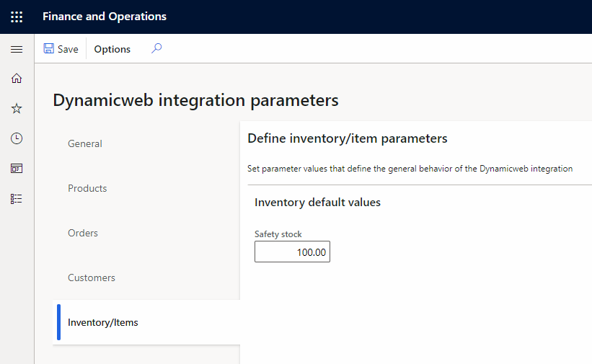592x364 pixels.
Task: Switch to the General tab
Action: 85,143
